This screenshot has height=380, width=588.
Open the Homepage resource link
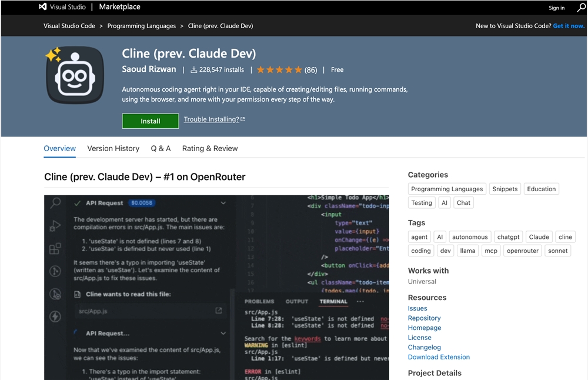(425, 328)
